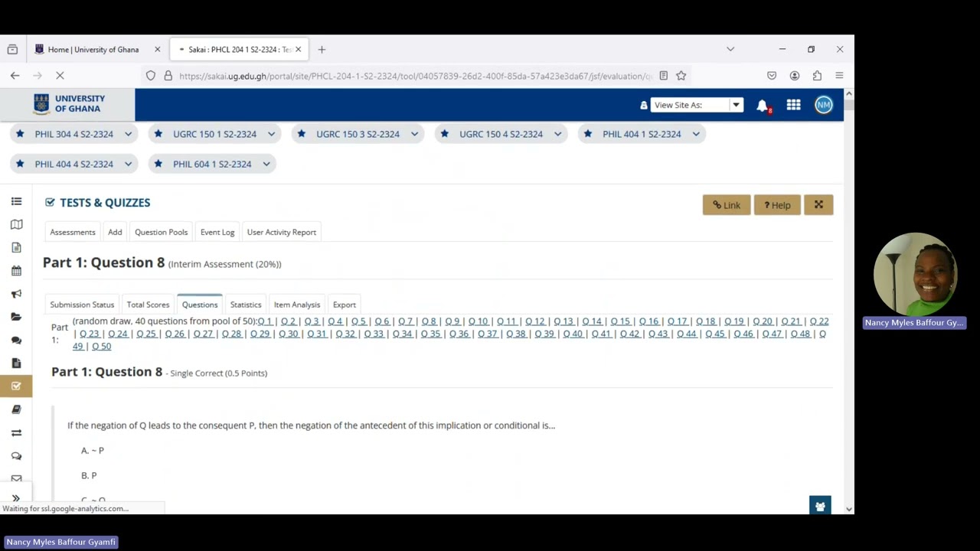The width and height of the screenshot is (980, 551).
Task: Open the open-book icon in left sidebar
Action: pyautogui.click(x=16, y=224)
